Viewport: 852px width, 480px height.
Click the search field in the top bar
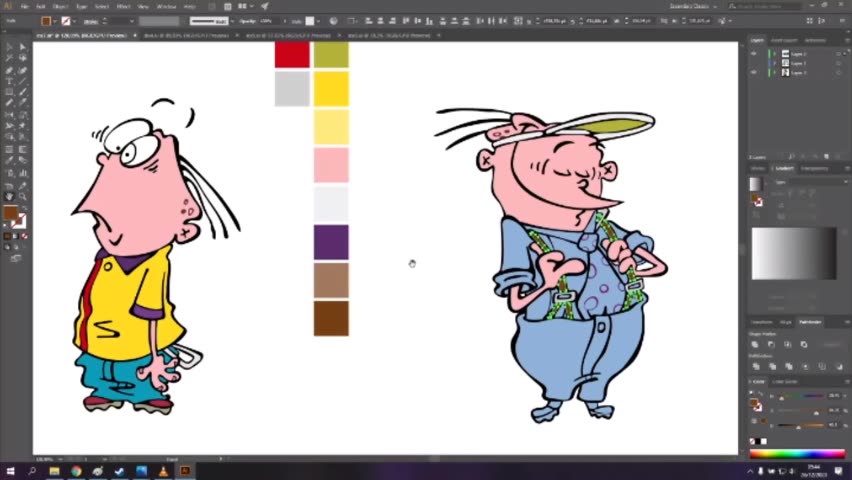click(765, 7)
